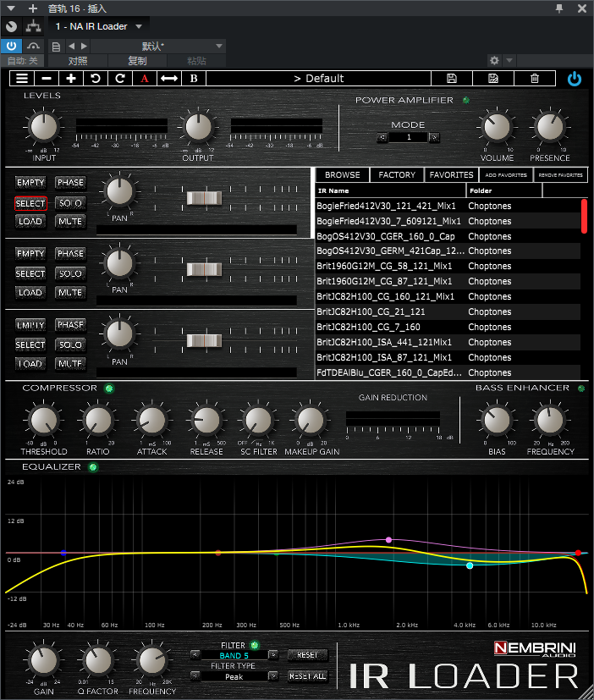Delete the preset with the trash icon
594x700 pixels.
coord(535,79)
